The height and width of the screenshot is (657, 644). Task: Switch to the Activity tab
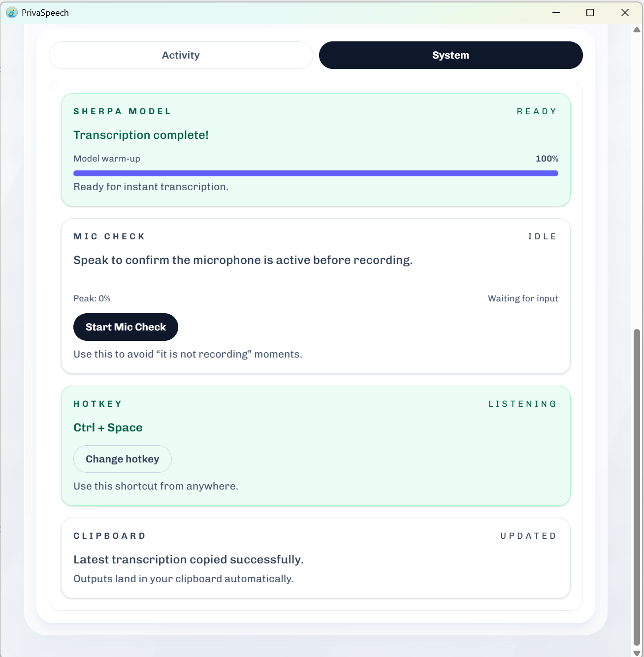click(x=180, y=55)
